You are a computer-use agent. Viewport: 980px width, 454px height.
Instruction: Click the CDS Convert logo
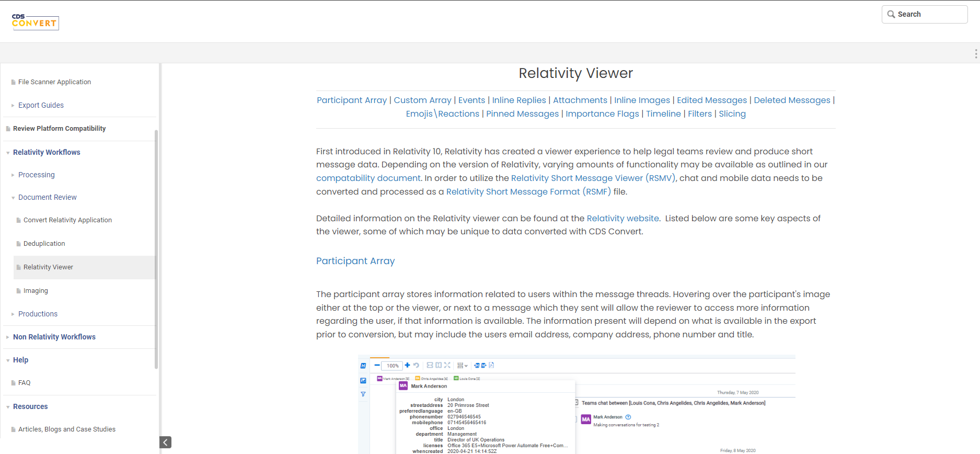tap(35, 21)
